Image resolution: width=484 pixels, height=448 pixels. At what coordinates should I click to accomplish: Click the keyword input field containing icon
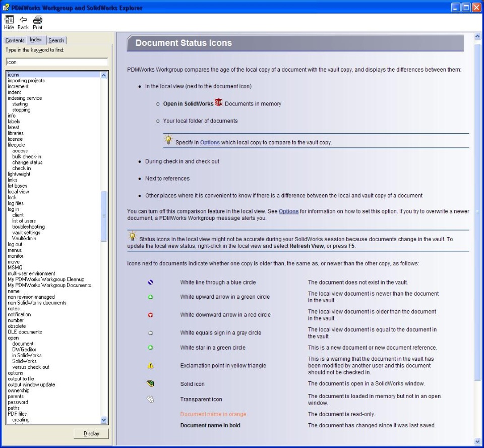coord(57,62)
